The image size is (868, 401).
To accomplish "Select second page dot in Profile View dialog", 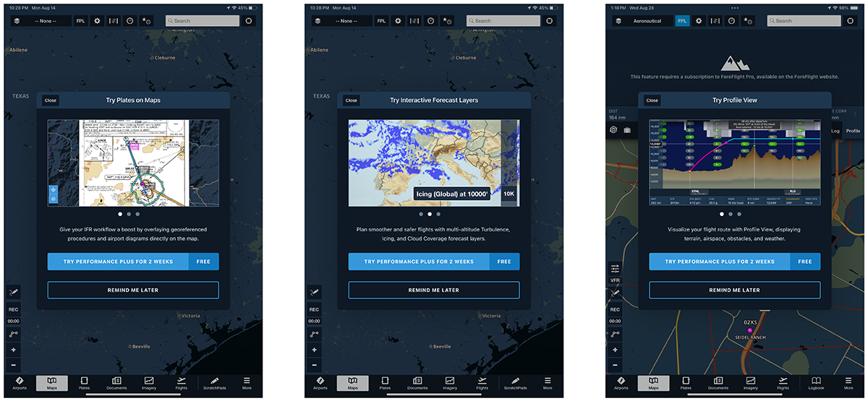I will click(731, 215).
